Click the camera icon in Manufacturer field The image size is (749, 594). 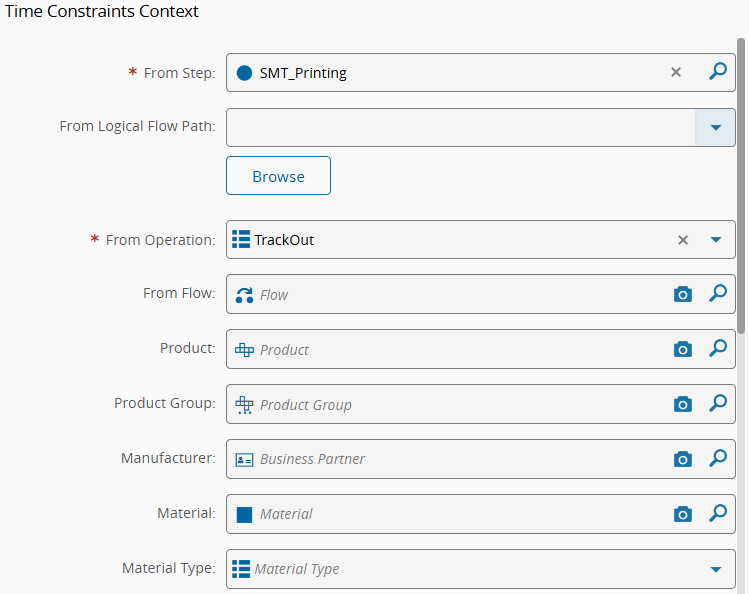683,459
